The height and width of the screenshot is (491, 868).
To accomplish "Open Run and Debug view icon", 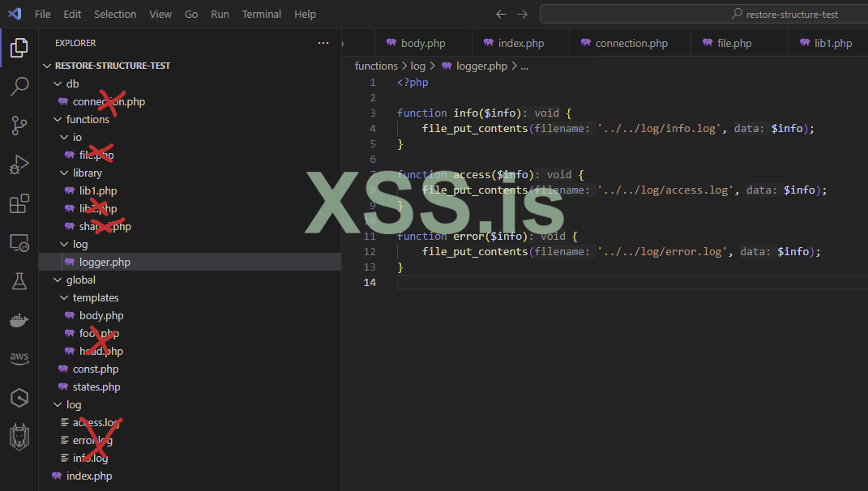I will (19, 164).
